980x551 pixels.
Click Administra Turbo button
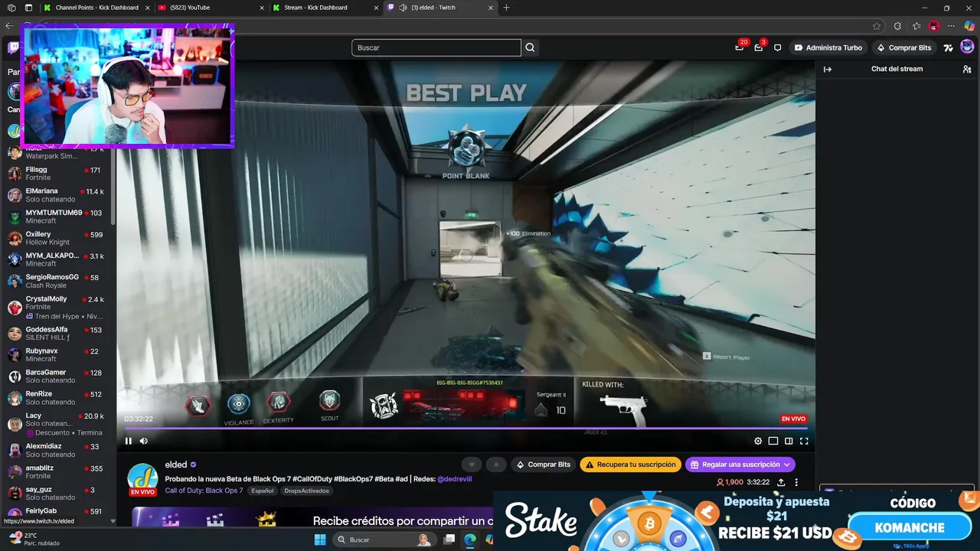pos(828,47)
